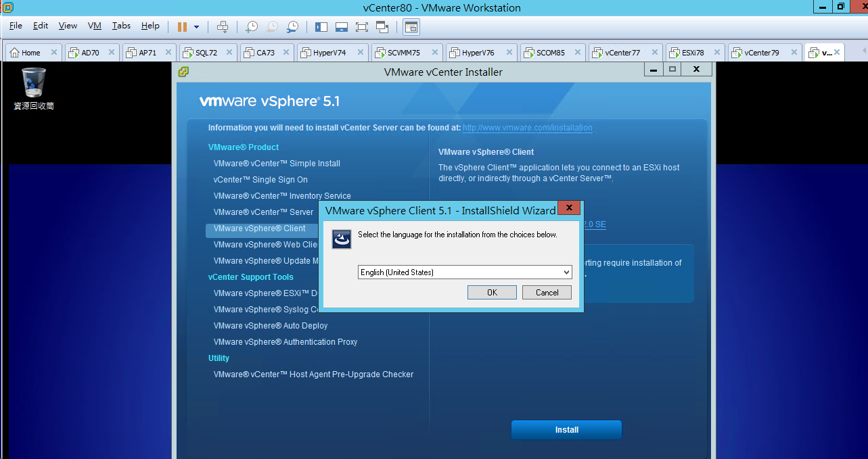Screen dimensions: 868x459
Task: Switch to the vCenter79 tab
Action: pyautogui.click(x=762, y=53)
